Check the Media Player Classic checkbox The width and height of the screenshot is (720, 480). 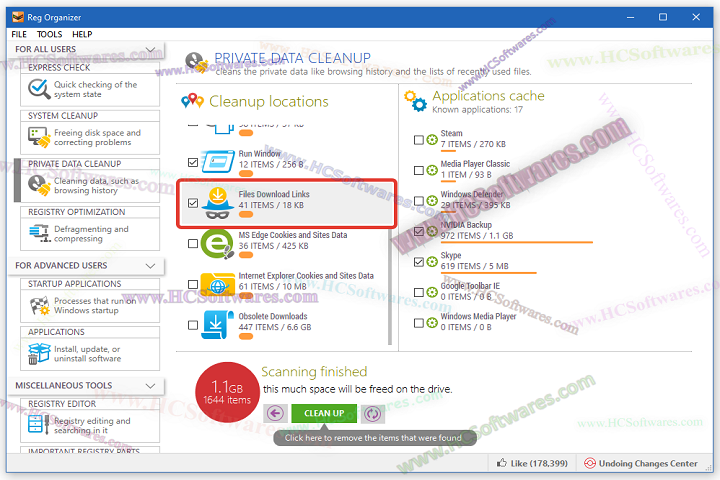418,170
